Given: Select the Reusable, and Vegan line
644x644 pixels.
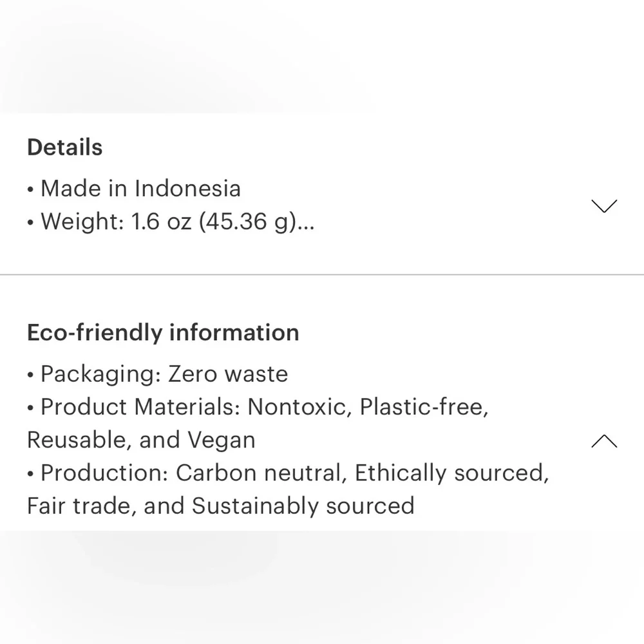Looking at the screenshot, I should (x=141, y=440).
